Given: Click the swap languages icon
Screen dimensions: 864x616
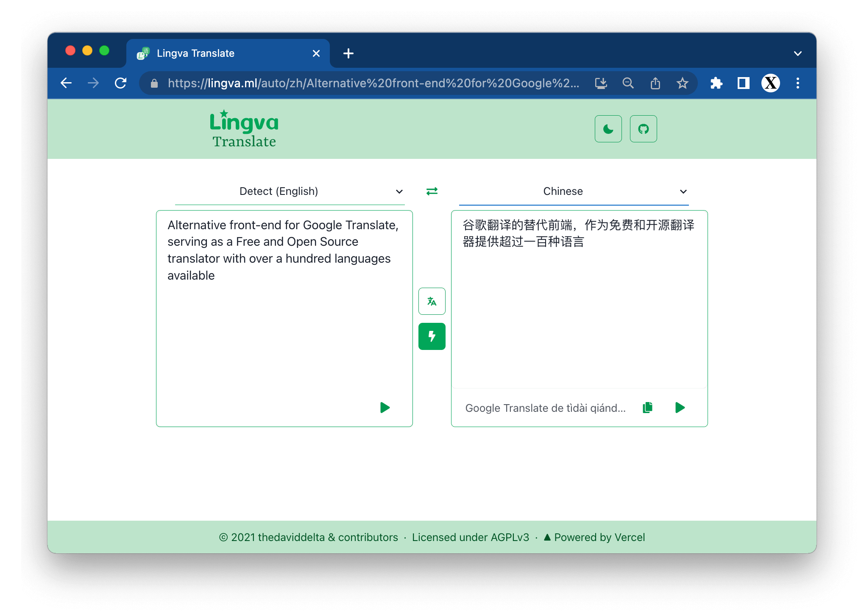Looking at the screenshot, I should [x=432, y=191].
